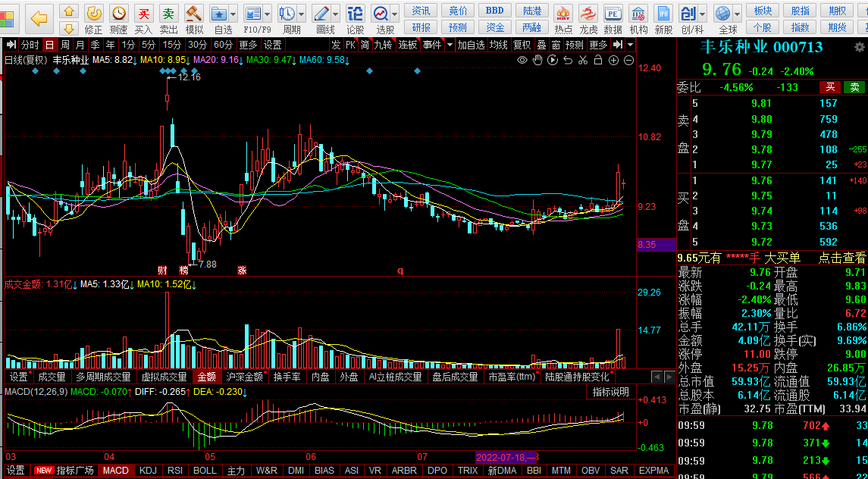Click the 资讯 news button
The image size is (868, 479).
click(421, 11)
